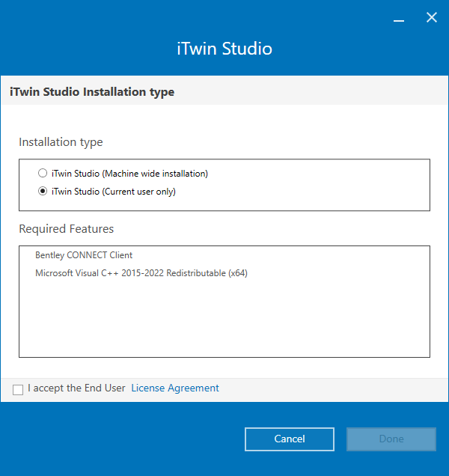The width and height of the screenshot is (449, 476).
Task: Click the iTwin Studio Installation type header
Action: 92,91
